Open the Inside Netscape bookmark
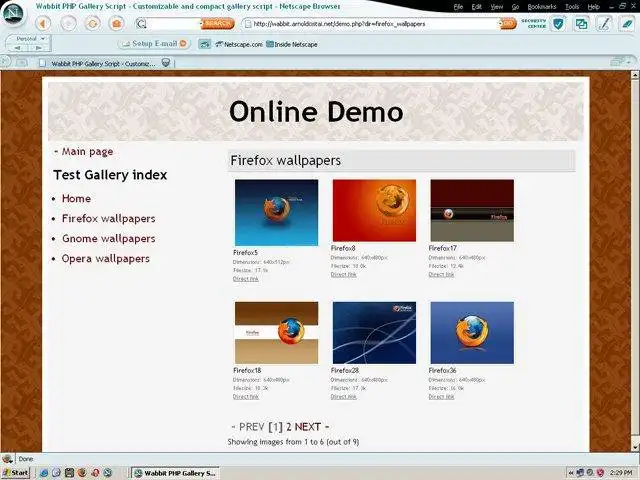640x480 pixels. click(292, 44)
